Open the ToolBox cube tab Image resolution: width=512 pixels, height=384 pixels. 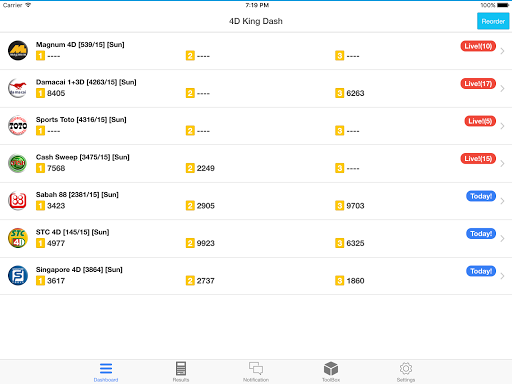coord(331,372)
